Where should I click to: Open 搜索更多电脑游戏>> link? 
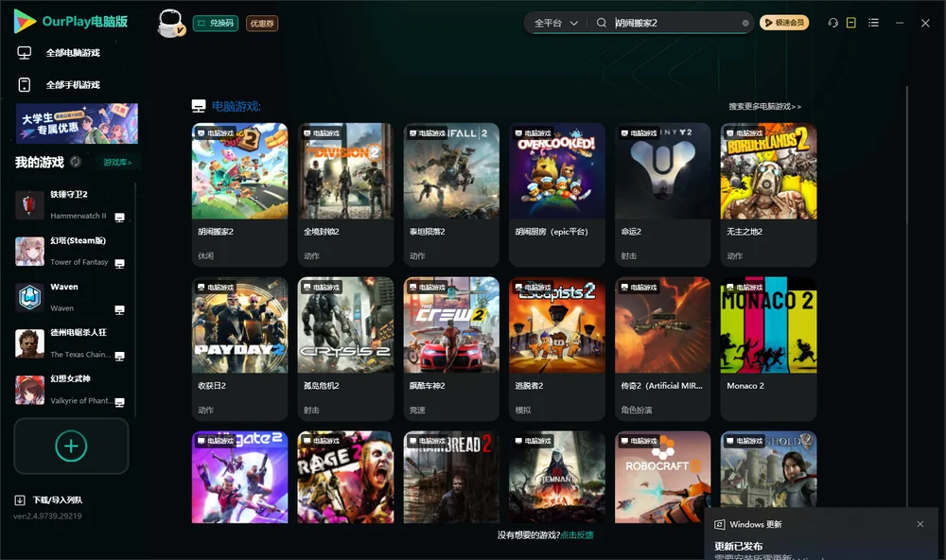[765, 107]
